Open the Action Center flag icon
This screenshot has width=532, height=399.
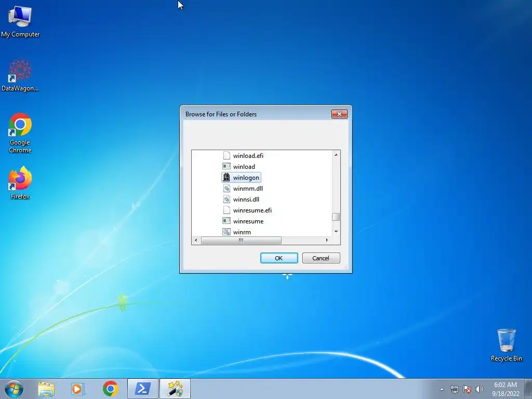[467, 389]
